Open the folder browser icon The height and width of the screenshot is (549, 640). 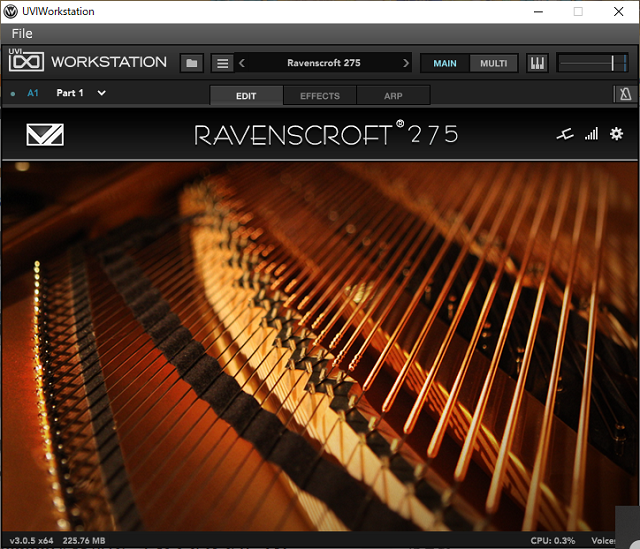tap(192, 63)
